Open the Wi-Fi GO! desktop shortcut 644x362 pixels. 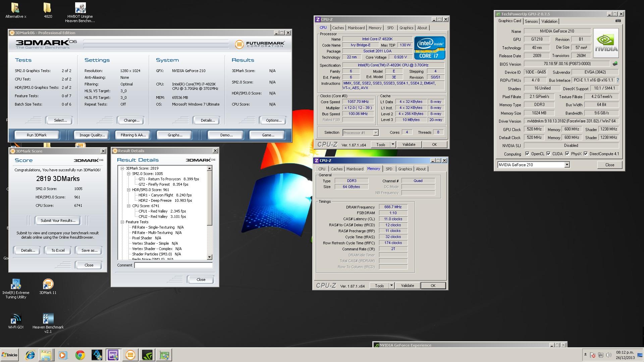click(x=16, y=321)
